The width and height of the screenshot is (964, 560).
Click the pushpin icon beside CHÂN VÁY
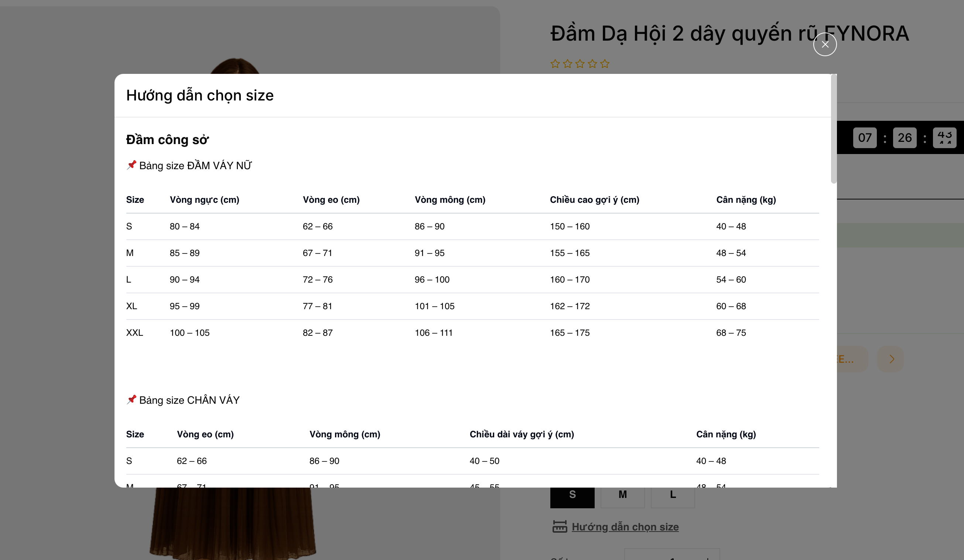tap(131, 399)
